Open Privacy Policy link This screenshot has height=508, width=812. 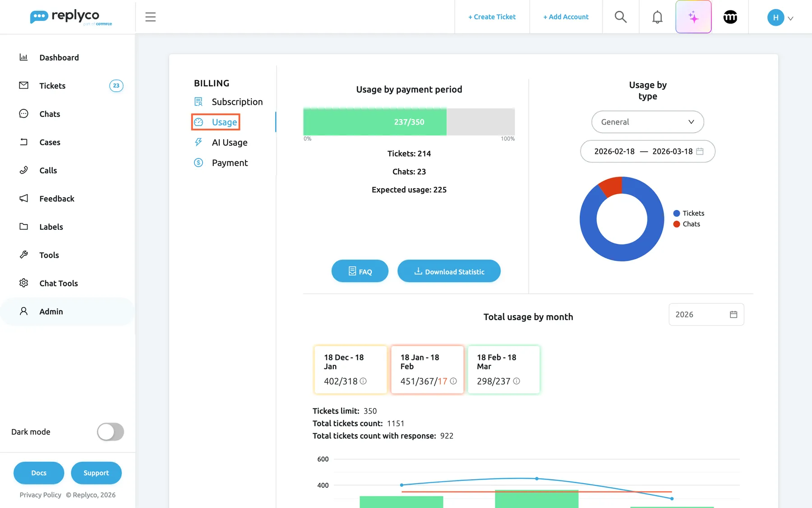[40, 495]
